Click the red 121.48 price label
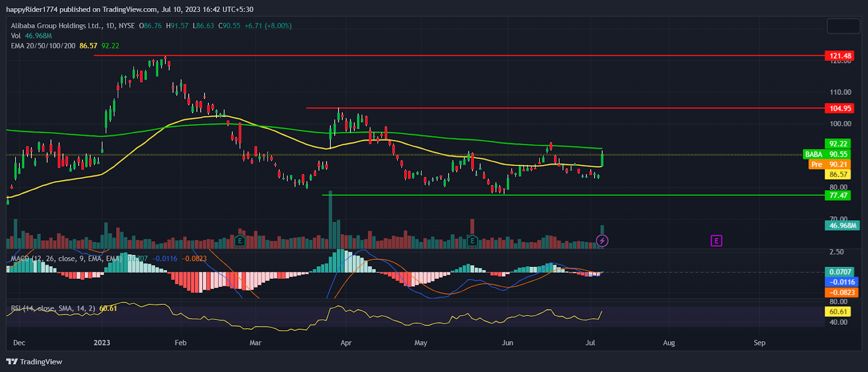 [840, 56]
